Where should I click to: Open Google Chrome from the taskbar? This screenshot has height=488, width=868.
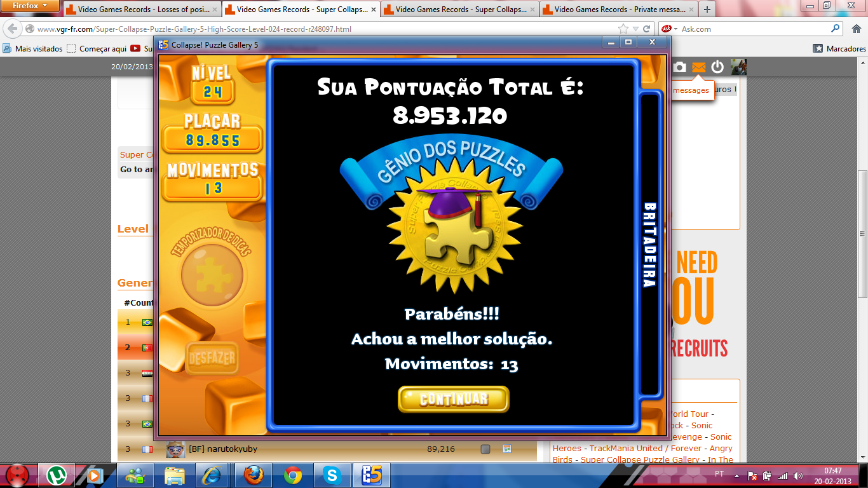(293, 475)
